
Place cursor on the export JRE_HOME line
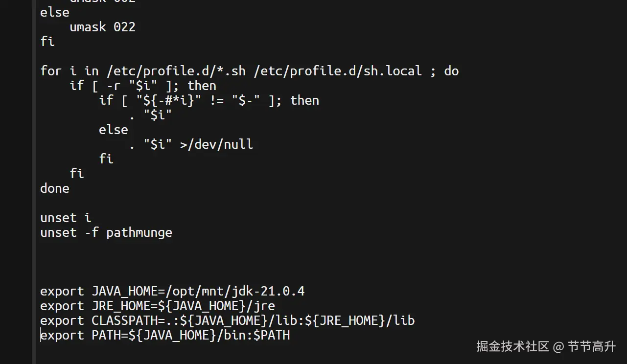point(157,306)
